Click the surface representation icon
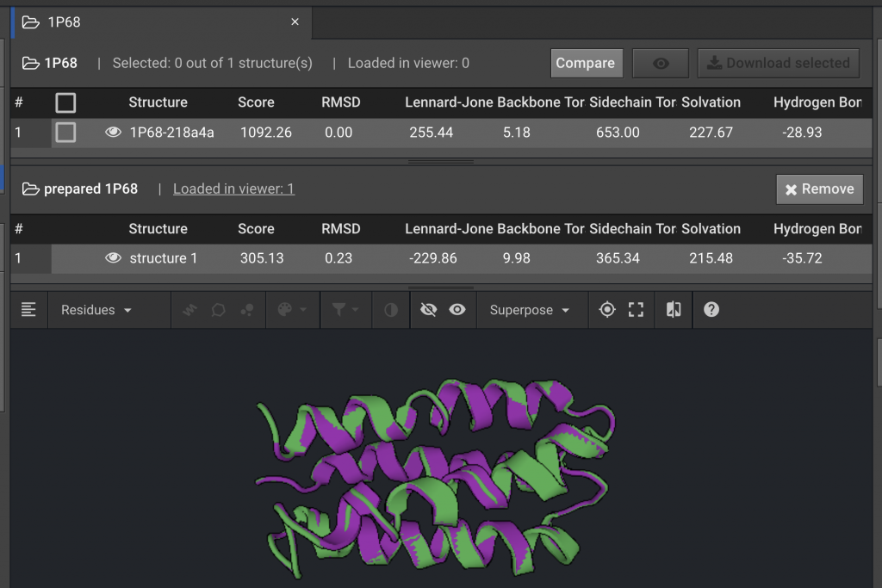 (218, 310)
